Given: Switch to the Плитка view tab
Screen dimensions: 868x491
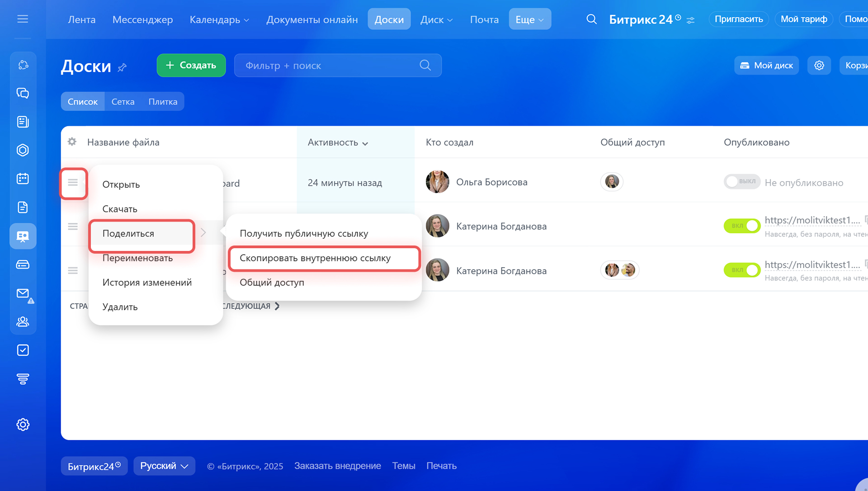Looking at the screenshot, I should tap(163, 102).
